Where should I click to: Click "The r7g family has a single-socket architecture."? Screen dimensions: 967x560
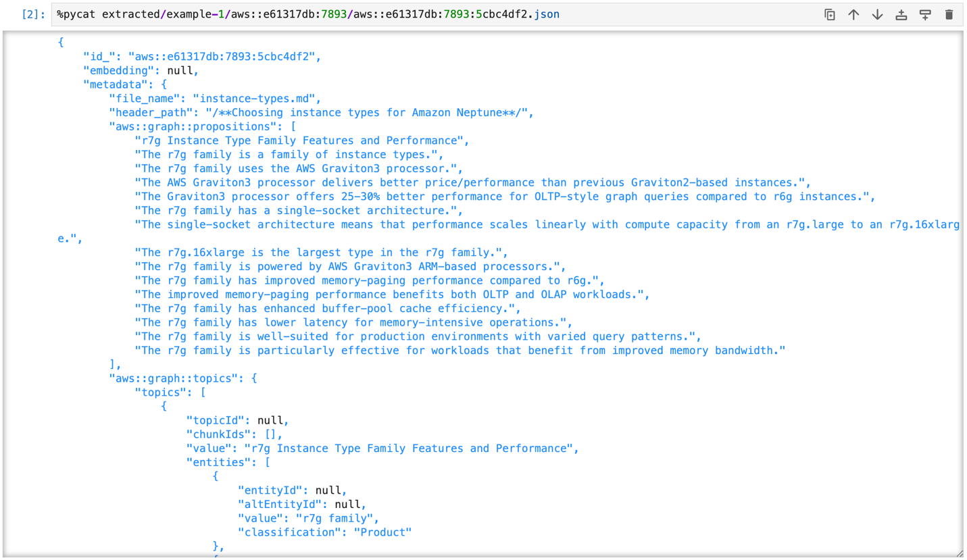pyautogui.click(x=298, y=211)
